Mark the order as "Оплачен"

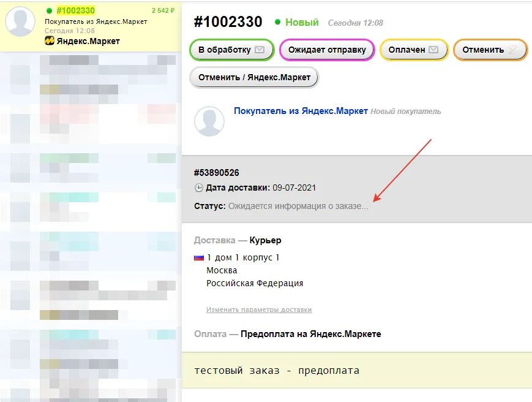tap(414, 50)
